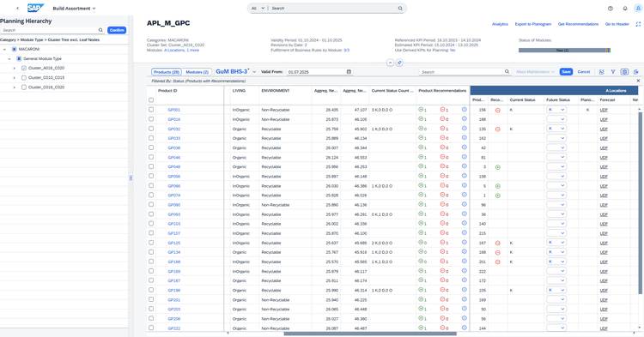Select the GP033 row checkbox
This screenshot has width=644, height=337.
(x=151, y=138)
